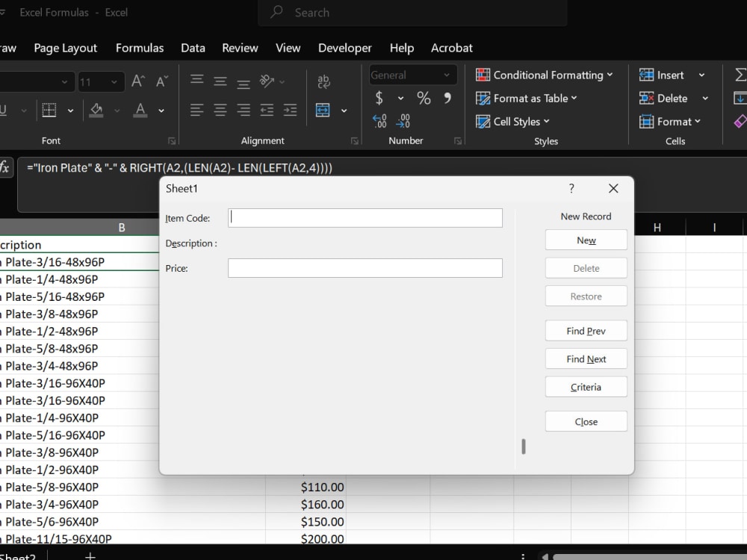Center text horizontally in the Alignment group

pos(220,110)
